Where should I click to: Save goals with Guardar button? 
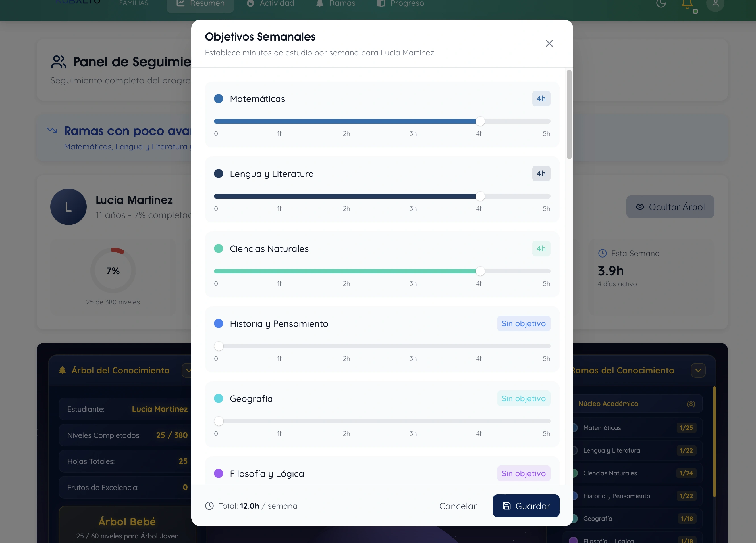click(526, 506)
